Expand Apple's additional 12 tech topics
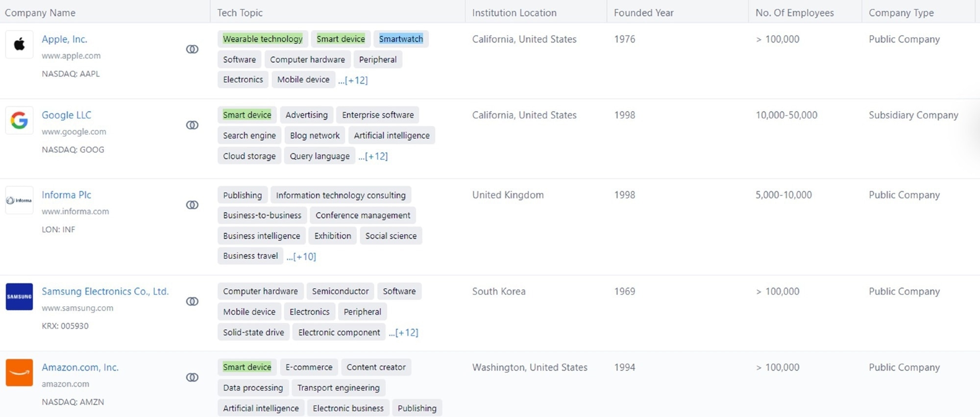This screenshot has height=417, width=980. coord(353,80)
